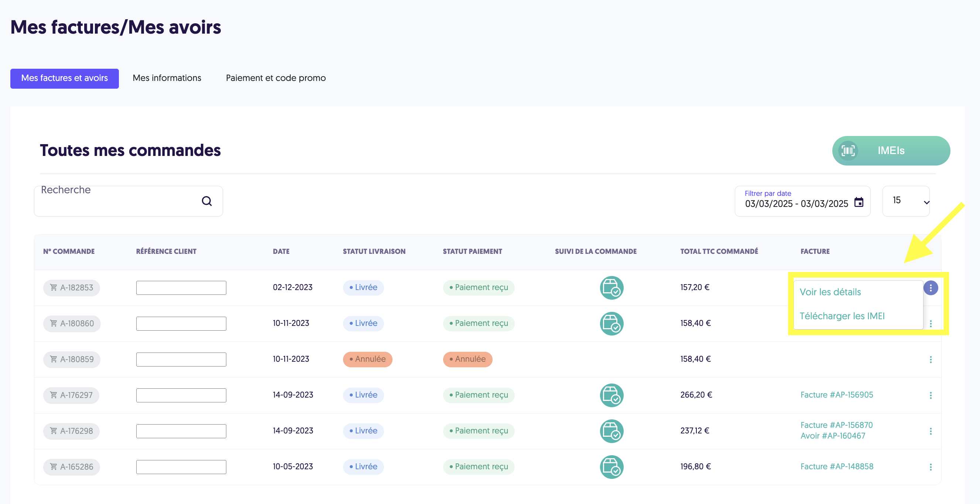Choose Télécharger les IMEI menu entry
This screenshot has height=504, width=980.
click(x=842, y=316)
